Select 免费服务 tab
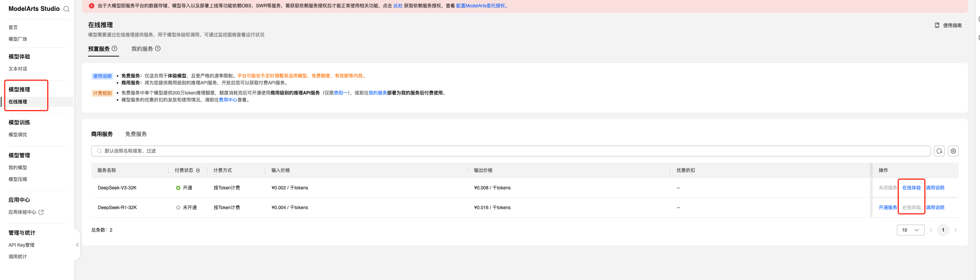 [136, 134]
